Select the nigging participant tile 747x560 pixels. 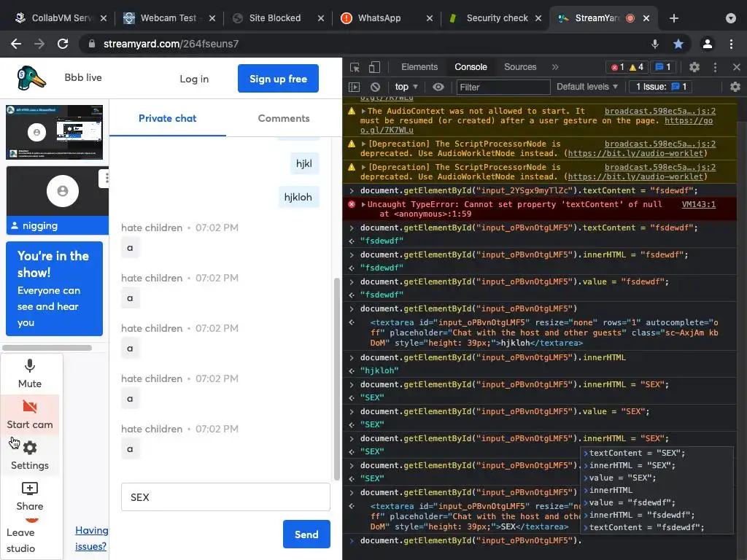[57, 201]
